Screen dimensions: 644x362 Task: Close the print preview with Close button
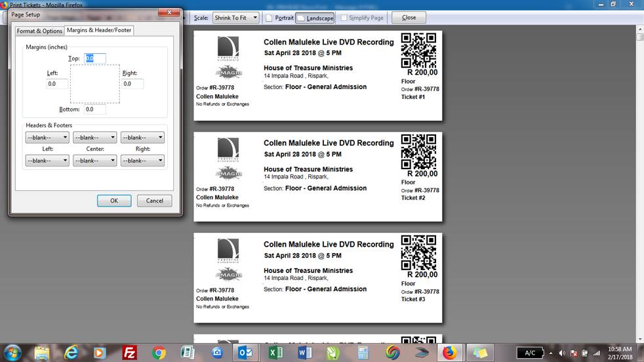[409, 17]
